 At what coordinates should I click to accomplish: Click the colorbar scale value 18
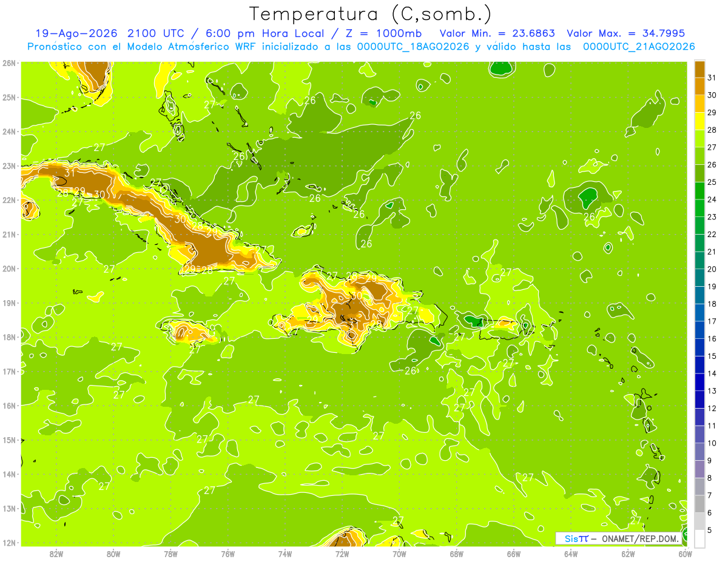(x=712, y=304)
